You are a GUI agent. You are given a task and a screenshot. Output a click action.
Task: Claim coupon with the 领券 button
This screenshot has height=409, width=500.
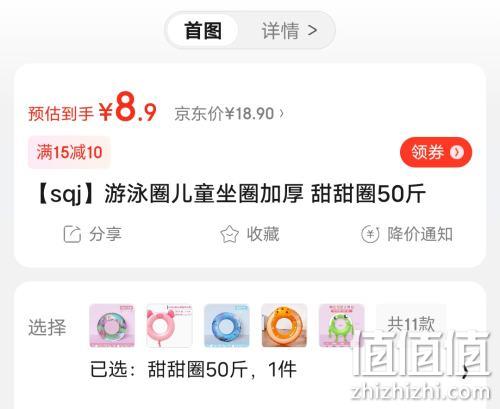(x=436, y=152)
